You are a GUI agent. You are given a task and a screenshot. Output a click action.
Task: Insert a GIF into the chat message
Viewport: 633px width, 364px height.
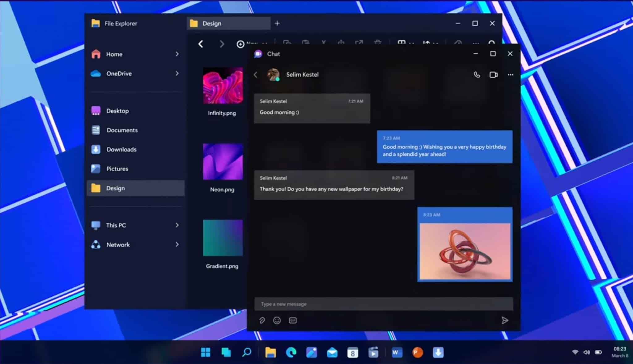tap(293, 320)
